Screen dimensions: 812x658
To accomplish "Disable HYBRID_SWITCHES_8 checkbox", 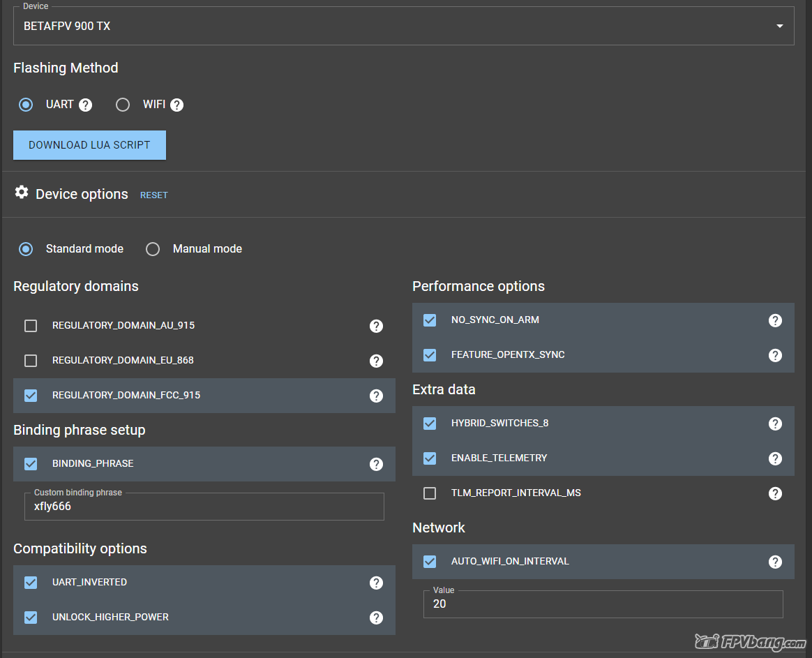I will coord(429,424).
